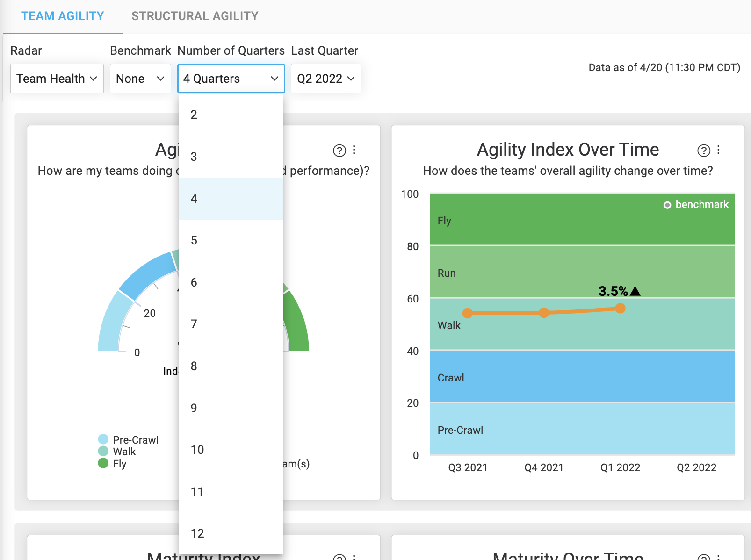Toggle Pre-Crawl legend entry
The width and height of the screenshot is (751, 560).
click(128, 439)
